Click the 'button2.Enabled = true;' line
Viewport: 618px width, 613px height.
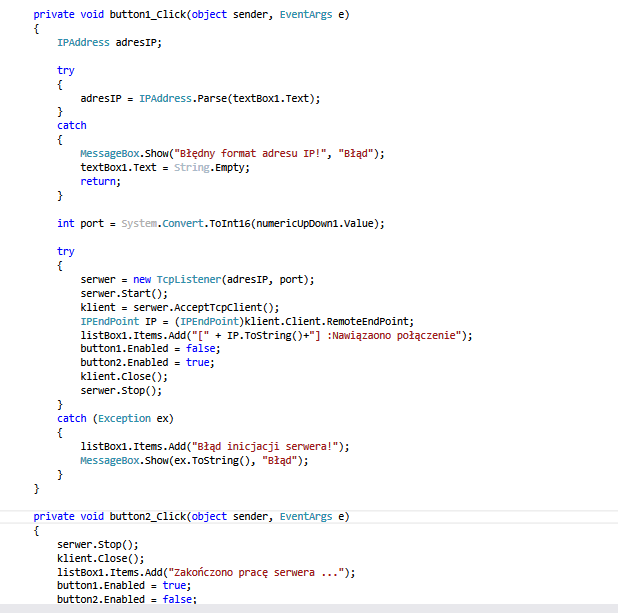tap(147, 363)
